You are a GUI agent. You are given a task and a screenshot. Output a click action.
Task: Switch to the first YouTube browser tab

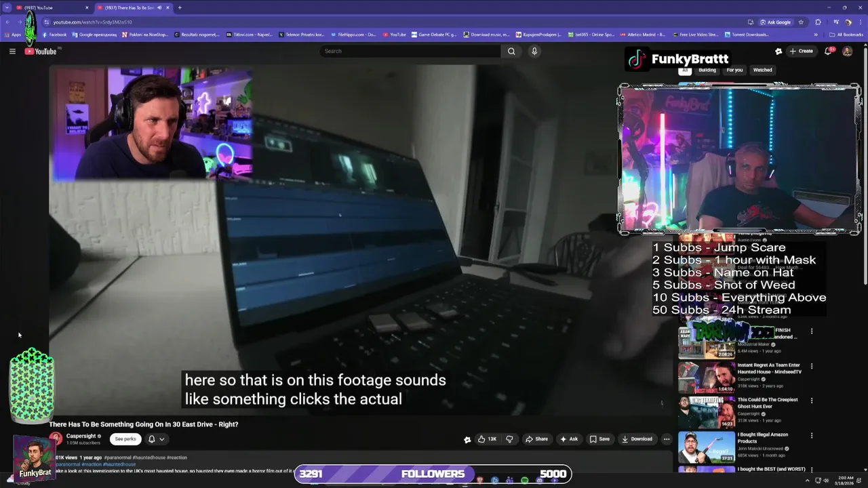[x=52, y=7]
